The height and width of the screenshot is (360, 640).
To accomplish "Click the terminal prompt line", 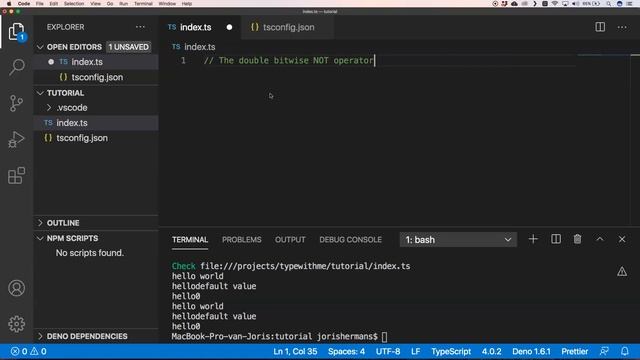I will 280,337.
